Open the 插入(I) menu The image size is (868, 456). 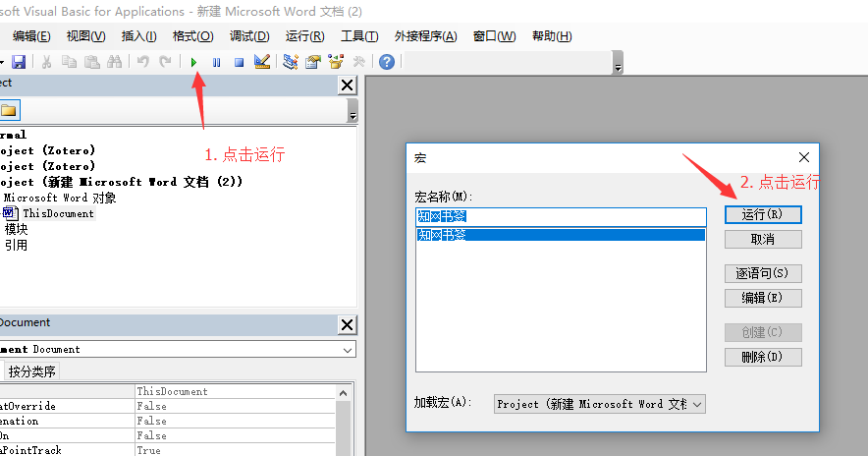tap(139, 36)
